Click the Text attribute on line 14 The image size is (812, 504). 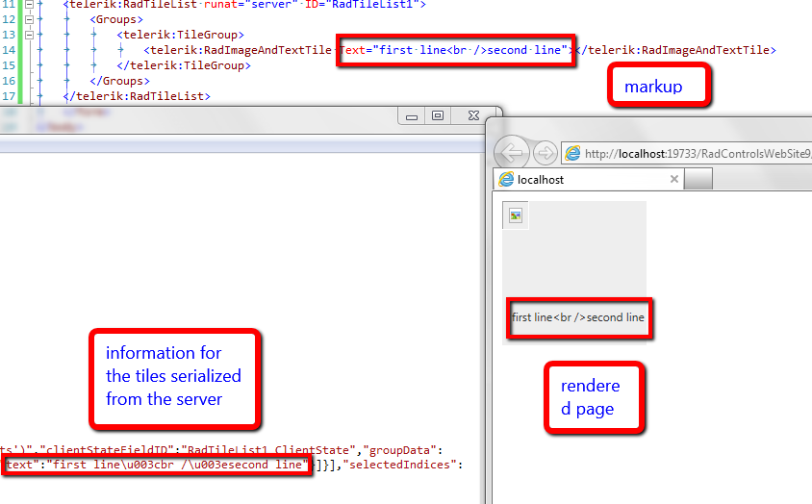[x=351, y=50]
